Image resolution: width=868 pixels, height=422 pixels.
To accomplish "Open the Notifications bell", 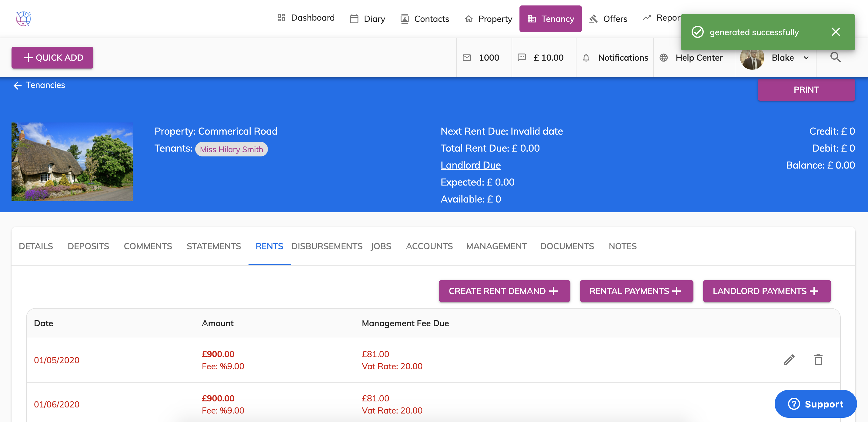I will [586, 58].
